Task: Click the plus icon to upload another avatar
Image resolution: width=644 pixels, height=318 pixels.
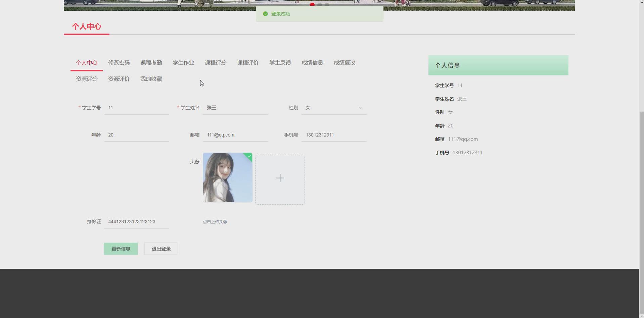Action: [280, 178]
